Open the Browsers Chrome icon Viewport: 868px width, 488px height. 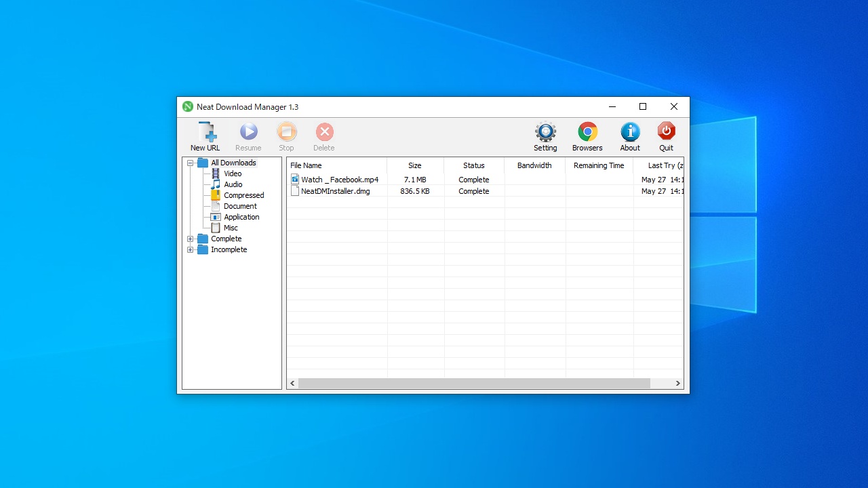pyautogui.click(x=587, y=131)
